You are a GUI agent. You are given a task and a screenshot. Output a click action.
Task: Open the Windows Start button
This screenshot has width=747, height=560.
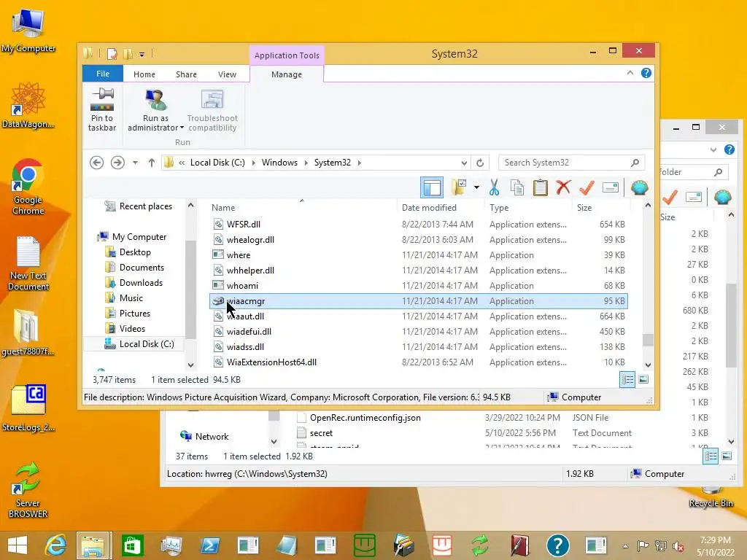click(18, 545)
